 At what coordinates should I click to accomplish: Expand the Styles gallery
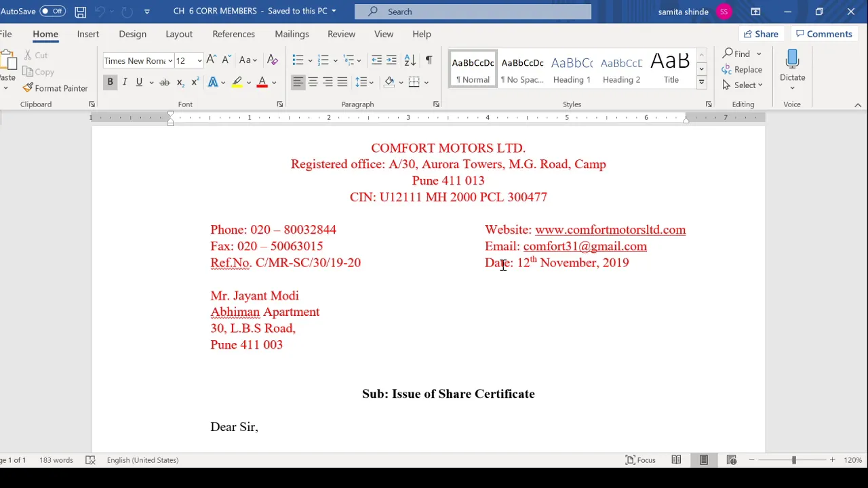(x=701, y=82)
